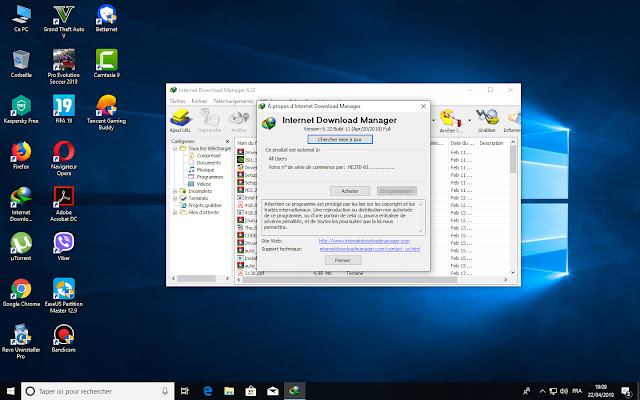This screenshot has width=640, height=400.
Task: Click right arrow of Catégories horizontal scrollbar
Action: click(227, 278)
